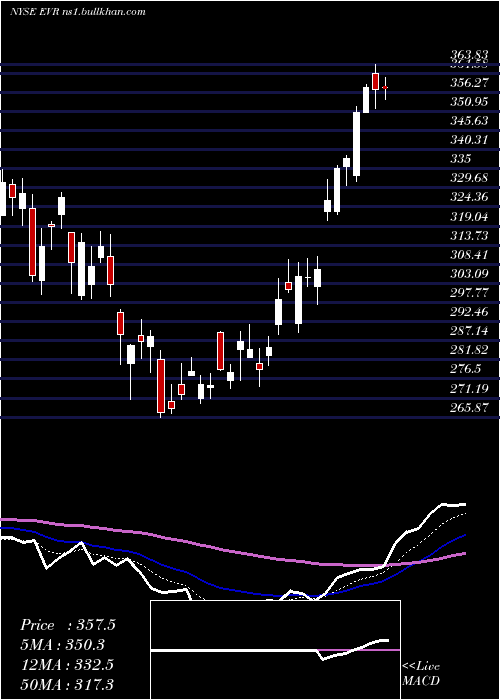Click the 340.31 price level label

point(469,140)
